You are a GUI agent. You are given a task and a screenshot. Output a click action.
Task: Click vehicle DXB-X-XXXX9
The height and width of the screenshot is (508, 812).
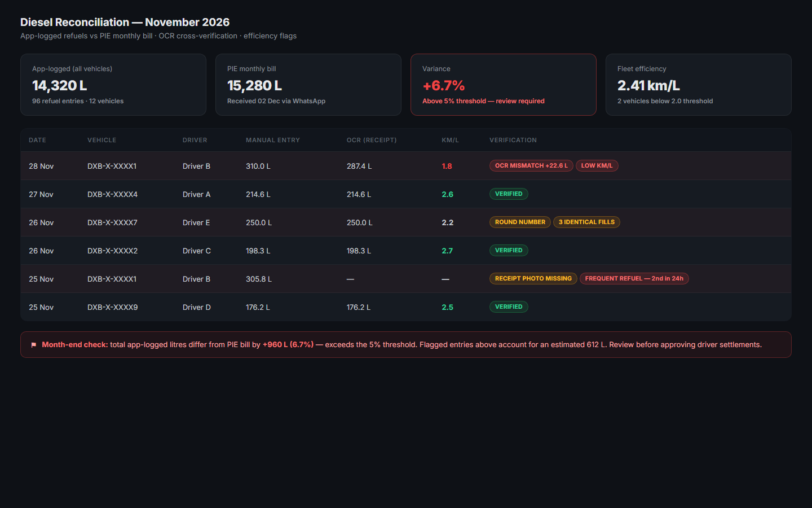click(x=112, y=307)
